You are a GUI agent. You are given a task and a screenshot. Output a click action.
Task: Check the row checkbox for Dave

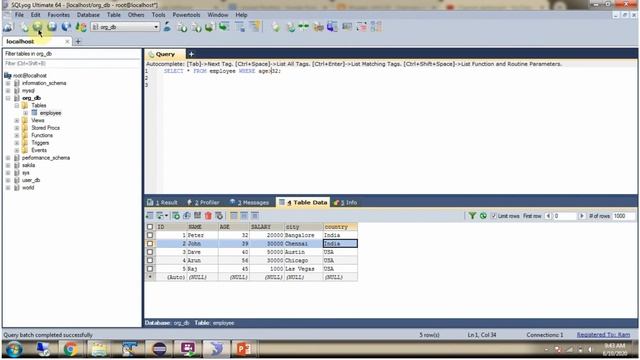[150, 252]
